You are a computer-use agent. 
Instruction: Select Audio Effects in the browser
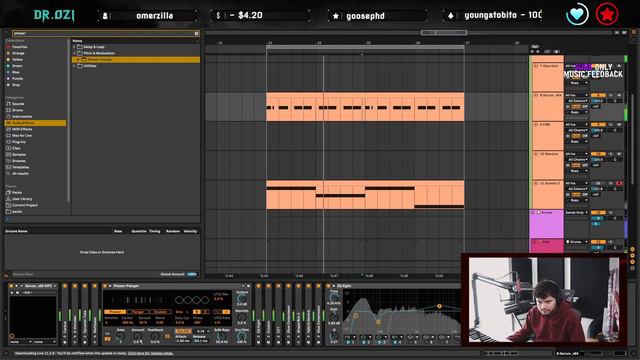[x=35, y=123]
